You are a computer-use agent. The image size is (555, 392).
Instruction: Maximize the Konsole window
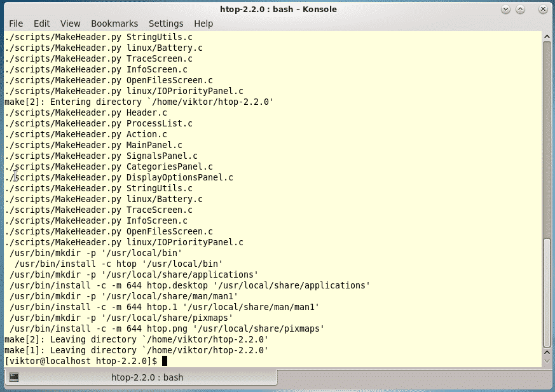[520, 10]
